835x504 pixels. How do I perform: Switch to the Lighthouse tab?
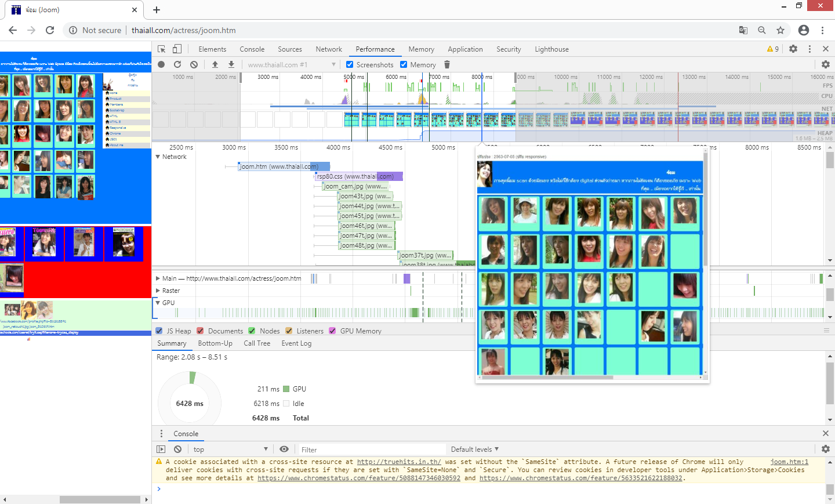[551, 49]
